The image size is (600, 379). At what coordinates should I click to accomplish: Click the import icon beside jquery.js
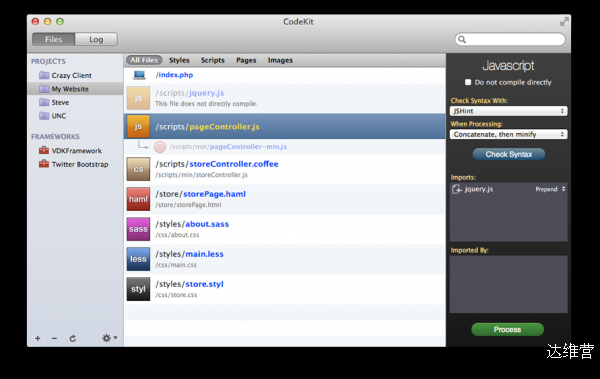point(457,189)
